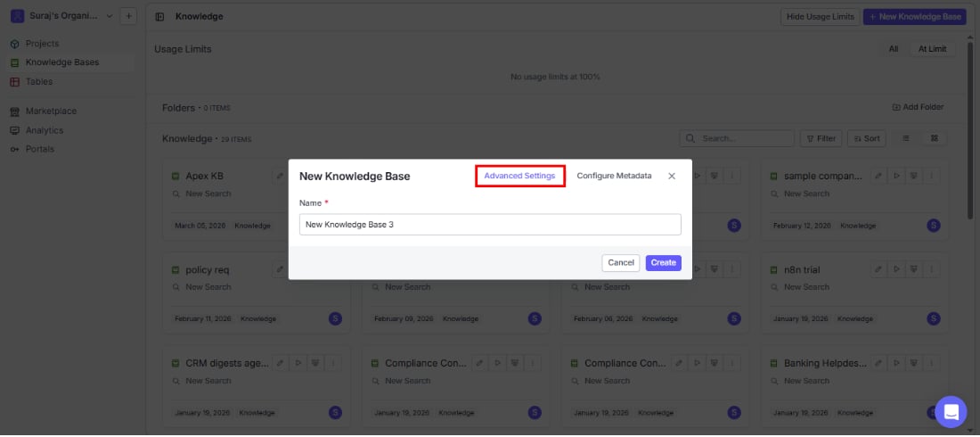The image size is (980, 437).
Task: Click Add Folder
Action: (918, 107)
